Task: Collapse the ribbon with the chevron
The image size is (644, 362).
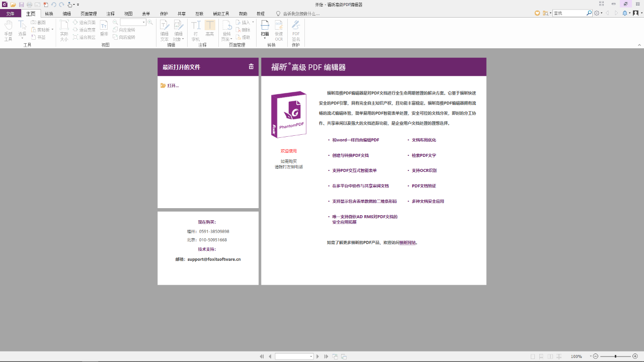Action: [639, 45]
